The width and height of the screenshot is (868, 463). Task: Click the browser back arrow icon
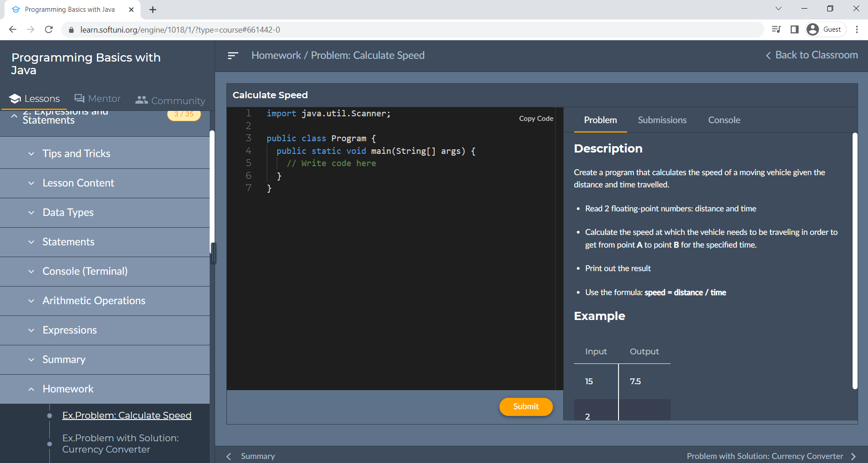[13, 29]
